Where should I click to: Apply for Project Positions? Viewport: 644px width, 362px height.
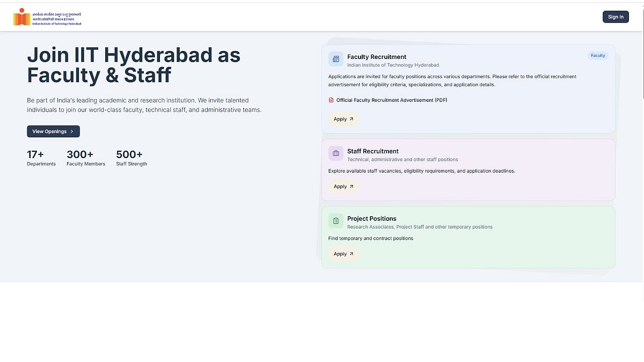click(343, 254)
